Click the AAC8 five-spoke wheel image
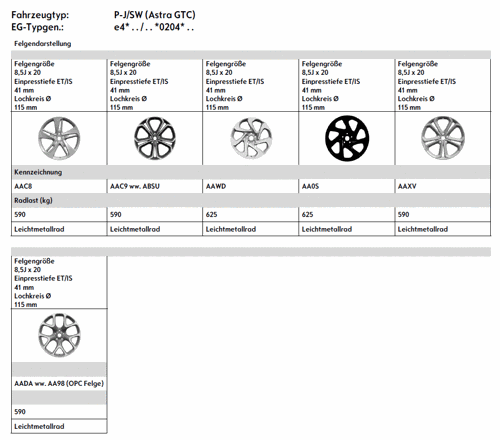The width and height of the screenshot is (500, 440). coord(59,138)
